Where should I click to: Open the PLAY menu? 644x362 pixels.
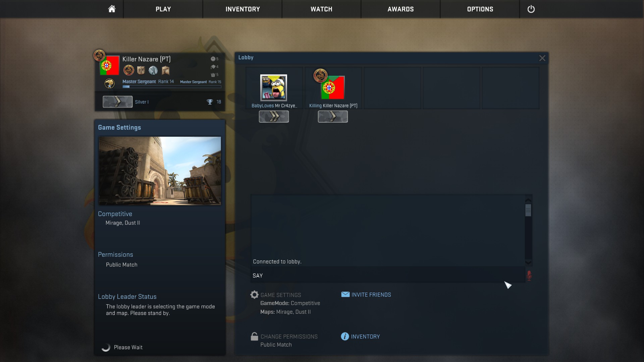[163, 9]
